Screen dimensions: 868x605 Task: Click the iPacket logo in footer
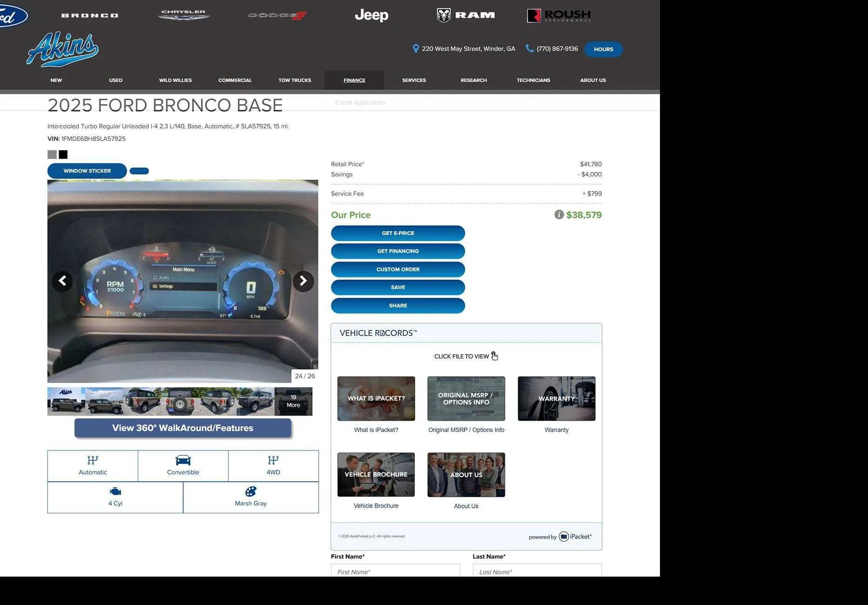(575, 537)
